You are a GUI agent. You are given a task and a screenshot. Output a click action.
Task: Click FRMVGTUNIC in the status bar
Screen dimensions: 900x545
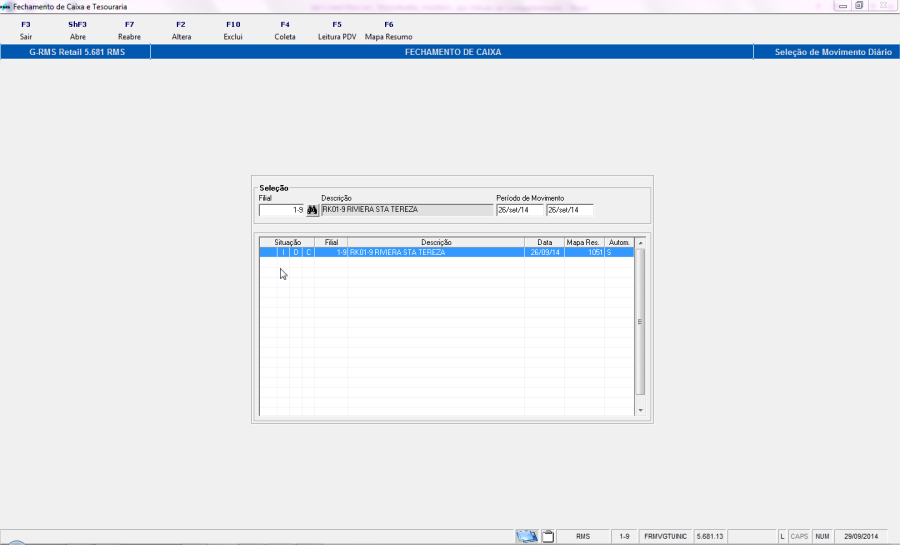pyautogui.click(x=665, y=536)
